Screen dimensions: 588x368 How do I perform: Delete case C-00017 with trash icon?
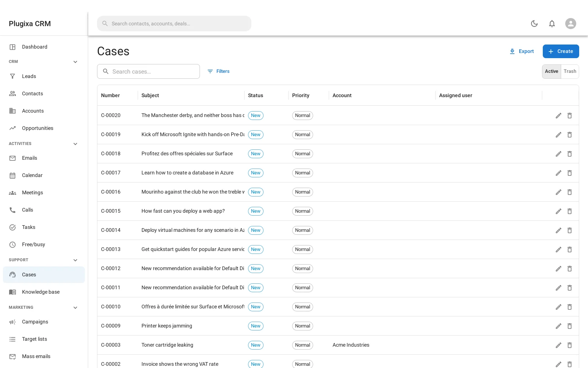[570, 173]
